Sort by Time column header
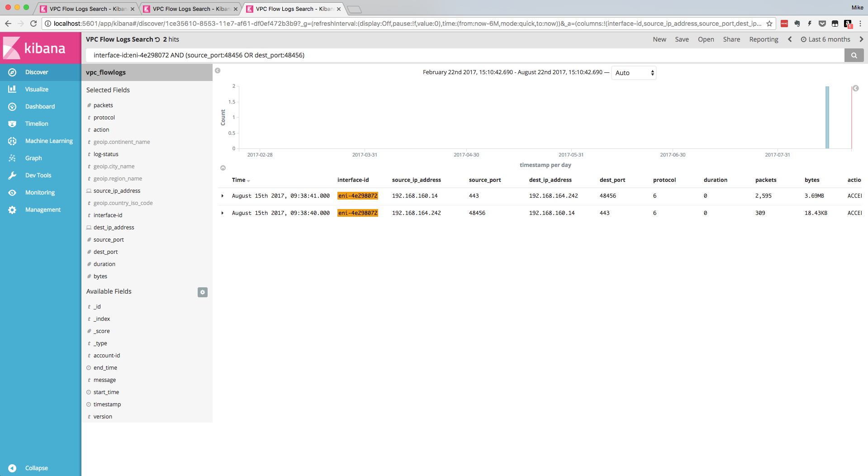Screen dimensions: 868x476 (x=241, y=180)
